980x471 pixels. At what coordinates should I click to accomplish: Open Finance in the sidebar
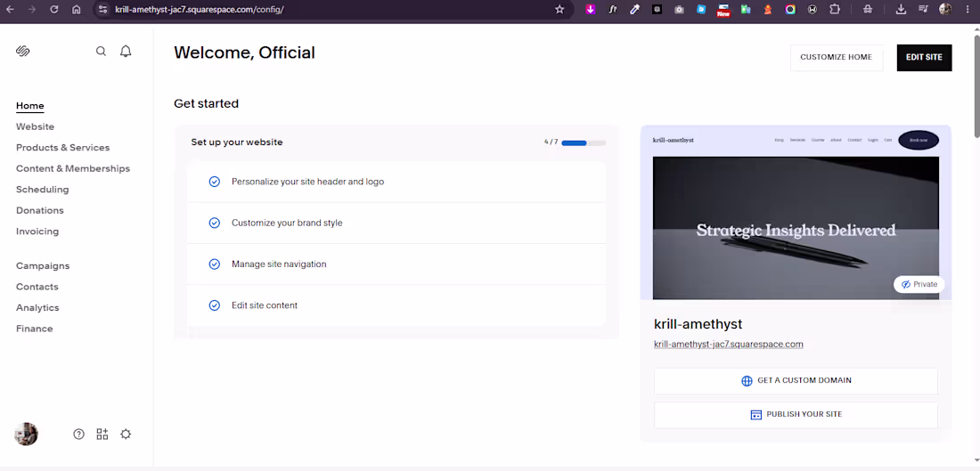coord(35,329)
